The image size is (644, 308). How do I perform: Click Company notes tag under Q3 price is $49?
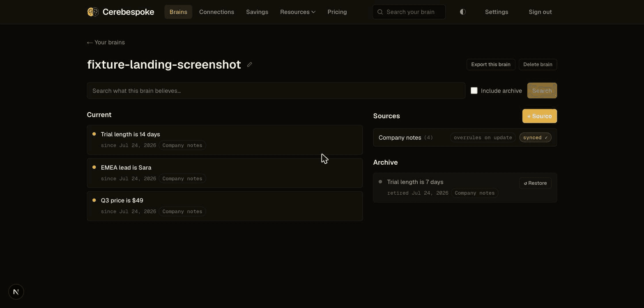click(182, 211)
